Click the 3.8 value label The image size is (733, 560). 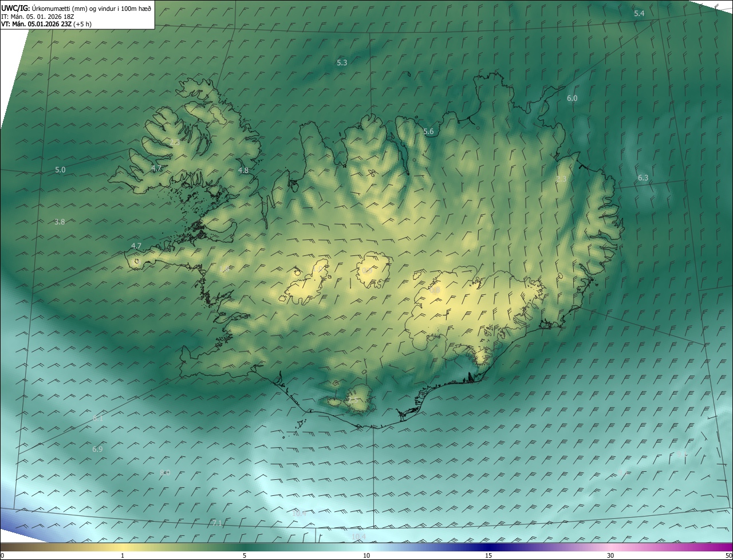coord(60,222)
